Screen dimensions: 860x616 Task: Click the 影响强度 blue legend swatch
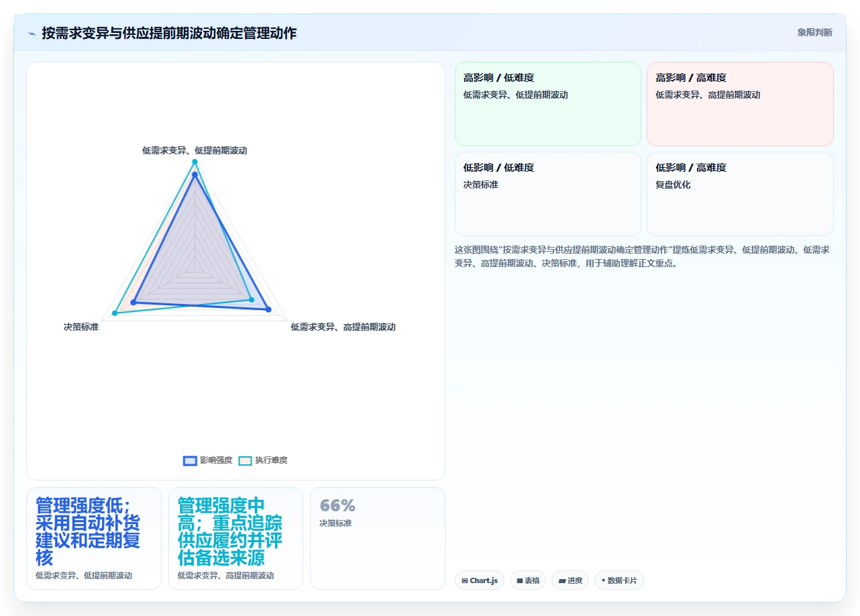pos(190,460)
